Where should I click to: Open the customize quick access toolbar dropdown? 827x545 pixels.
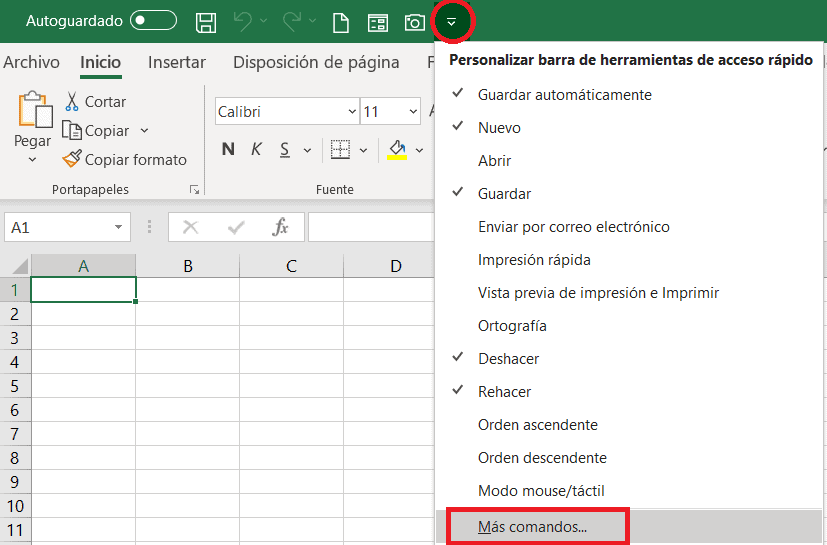451,22
